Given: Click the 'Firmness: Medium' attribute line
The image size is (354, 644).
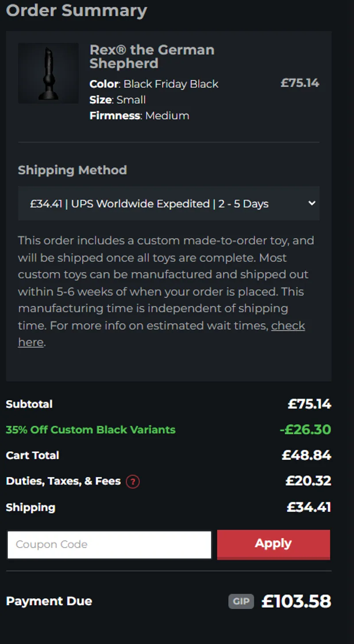Looking at the screenshot, I should (139, 116).
